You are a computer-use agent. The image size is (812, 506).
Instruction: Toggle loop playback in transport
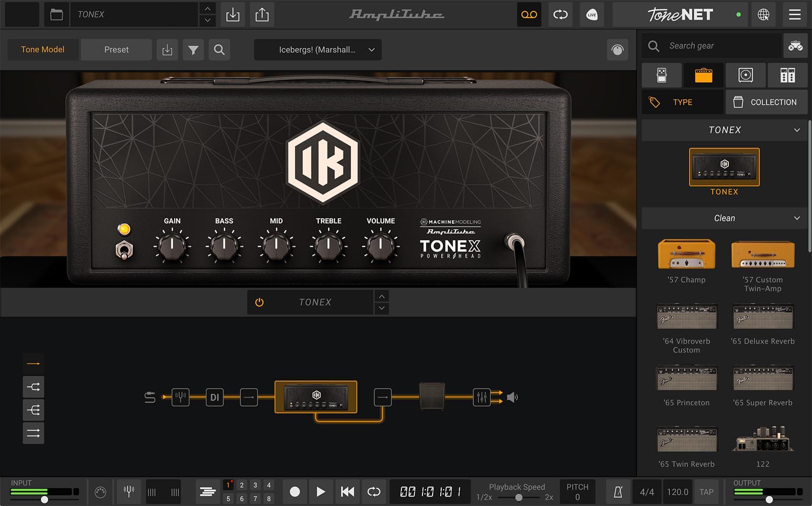pyautogui.click(x=374, y=492)
